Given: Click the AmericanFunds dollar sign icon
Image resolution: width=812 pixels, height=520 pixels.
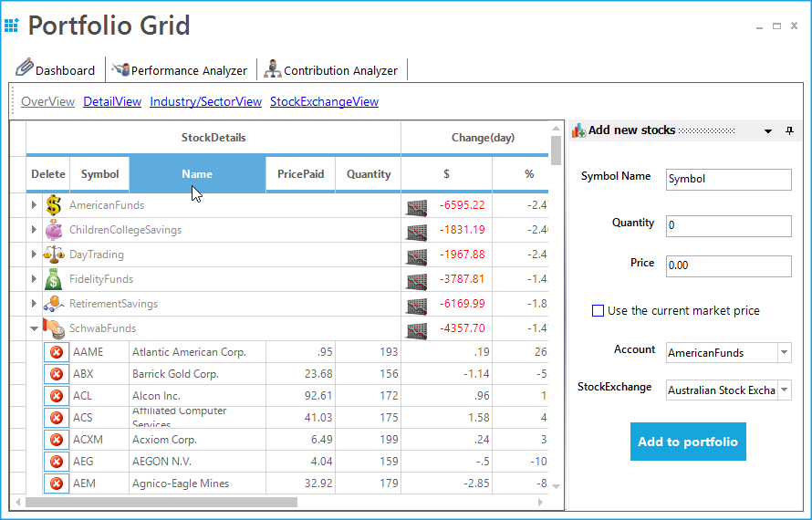Looking at the screenshot, I should coord(53,205).
